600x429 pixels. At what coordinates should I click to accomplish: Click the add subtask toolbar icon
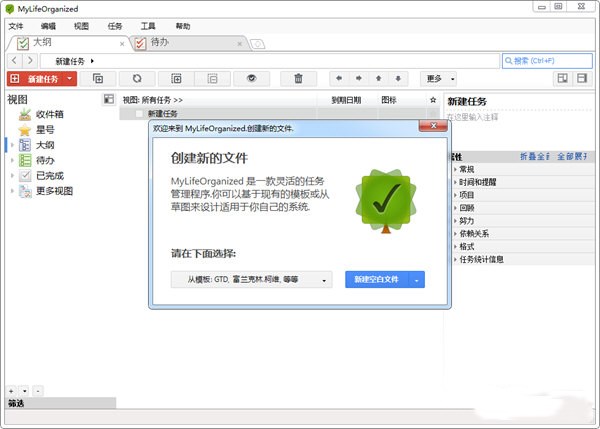pos(98,79)
